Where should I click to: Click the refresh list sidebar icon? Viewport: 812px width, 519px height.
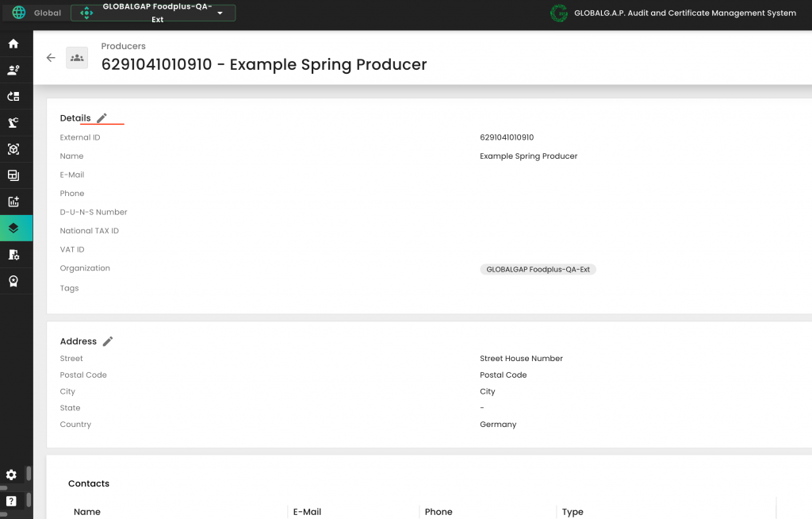pyautogui.click(x=13, y=96)
